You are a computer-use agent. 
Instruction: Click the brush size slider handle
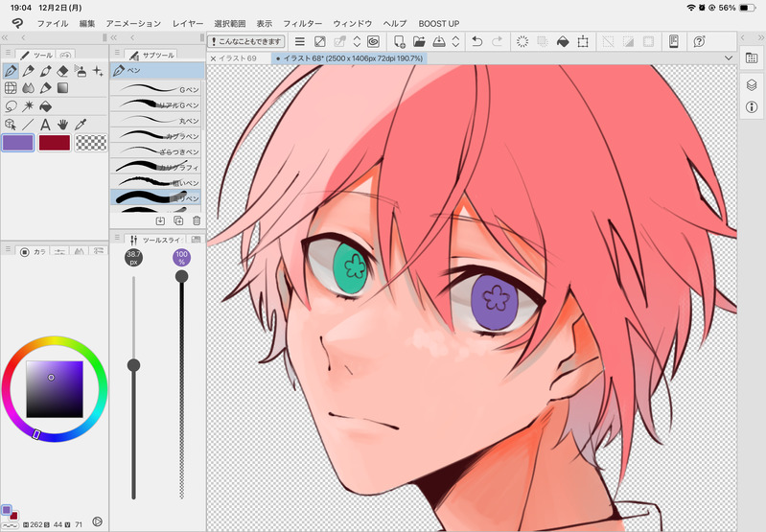coord(133,365)
